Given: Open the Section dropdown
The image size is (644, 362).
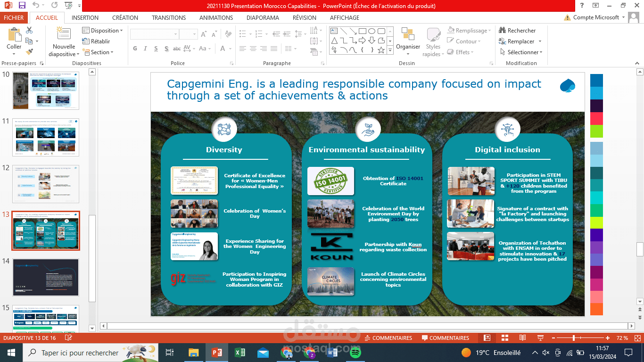Looking at the screenshot, I should (x=98, y=52).
